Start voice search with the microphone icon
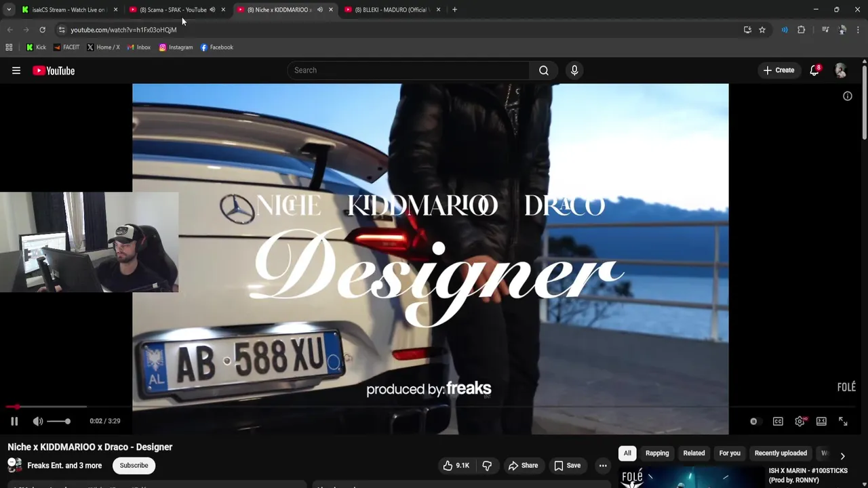Viewport: 868px width, 488px height. tap(574, 70)
